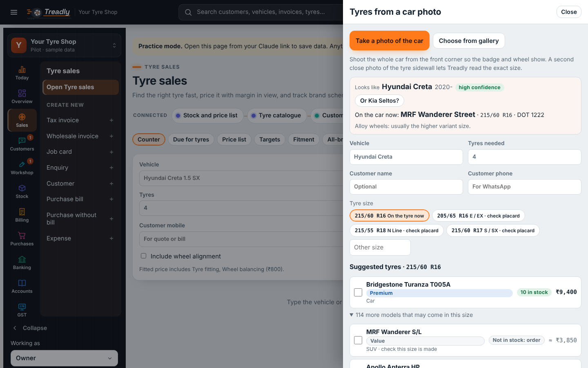
Task: Click the plus icon beside Enquiry
Action: pyautogui.click(x=111, y=168)
